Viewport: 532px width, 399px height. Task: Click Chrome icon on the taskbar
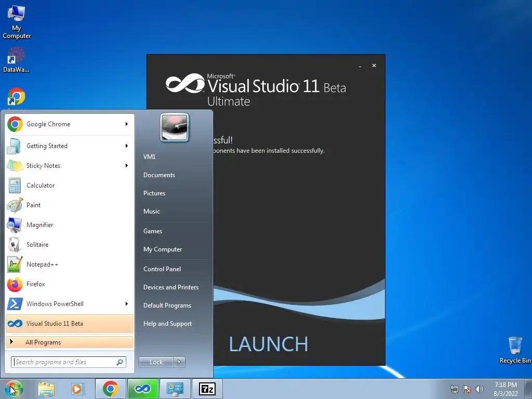[x=111, y=389]
